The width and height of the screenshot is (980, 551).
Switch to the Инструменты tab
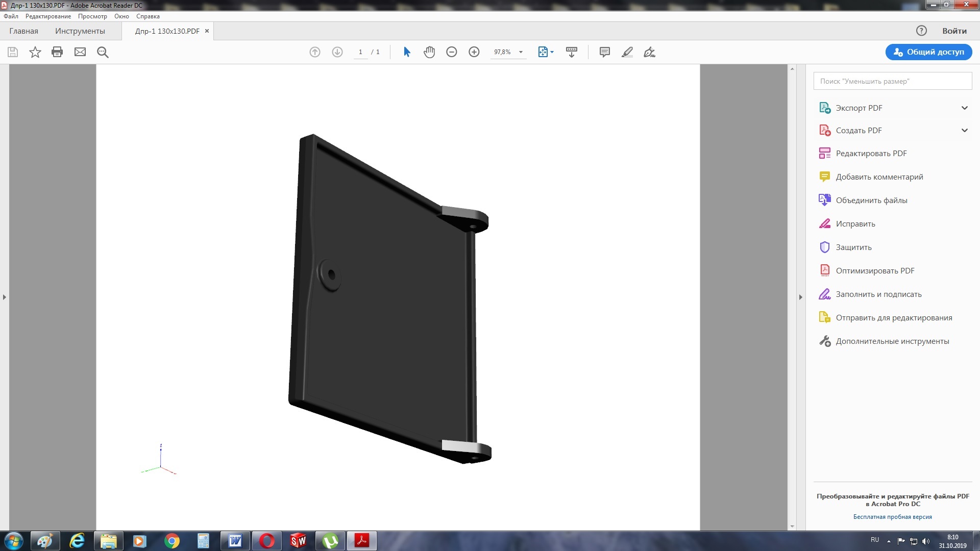point(80,31)
